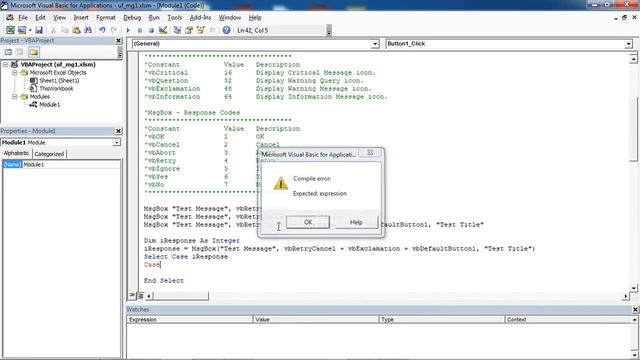Click OK in the Compile error dialog
640x360 pixels.
click(308, 222)
